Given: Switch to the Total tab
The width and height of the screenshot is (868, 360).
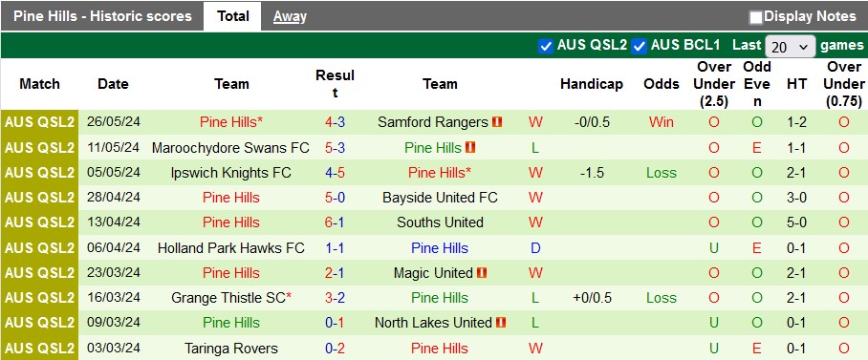Looking at the screenshot, I should (232, 16).
